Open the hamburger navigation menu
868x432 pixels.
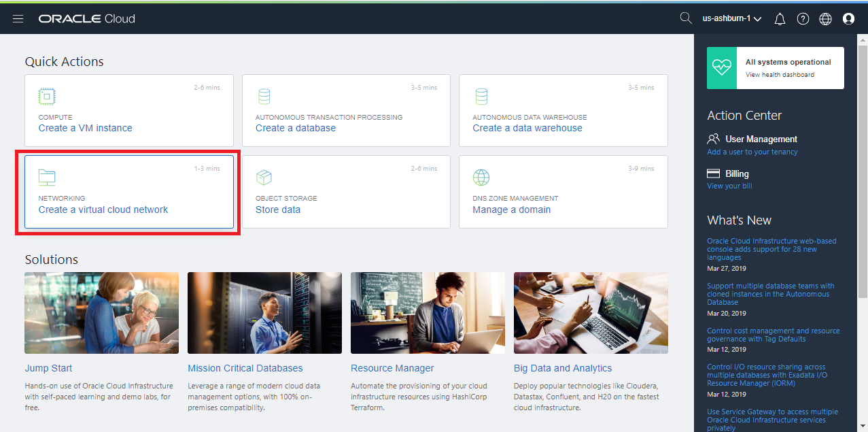[18, 18]
